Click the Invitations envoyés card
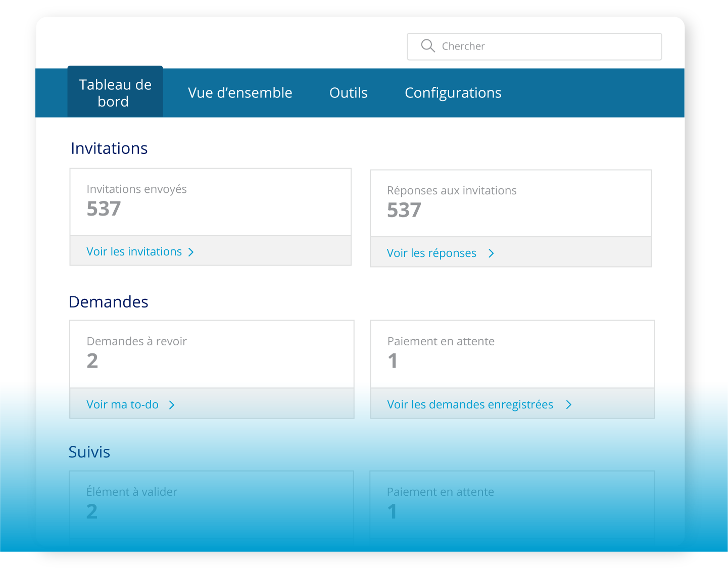Image resolution: width=728 pixels, height=573 pixels. [x=210, y=201]
